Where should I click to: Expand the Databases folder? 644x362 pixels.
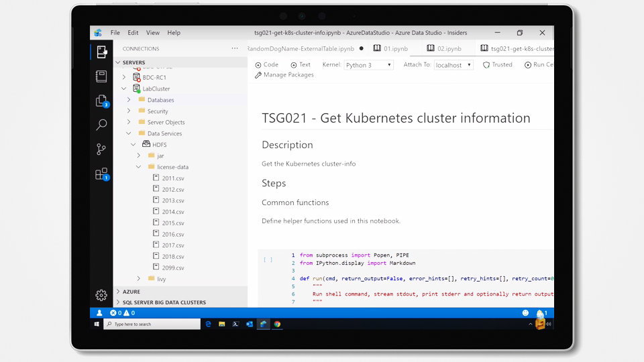[x=129, y=100]
